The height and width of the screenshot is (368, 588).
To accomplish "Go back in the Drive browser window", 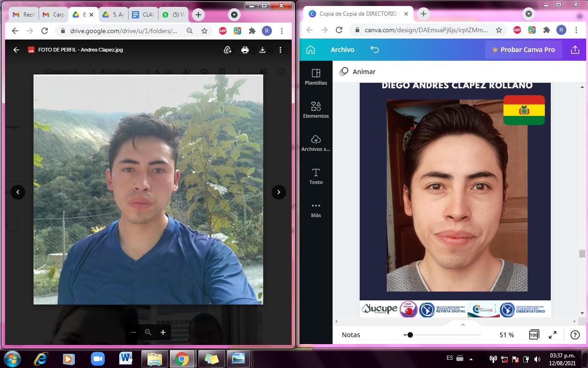I will point(15,31).
